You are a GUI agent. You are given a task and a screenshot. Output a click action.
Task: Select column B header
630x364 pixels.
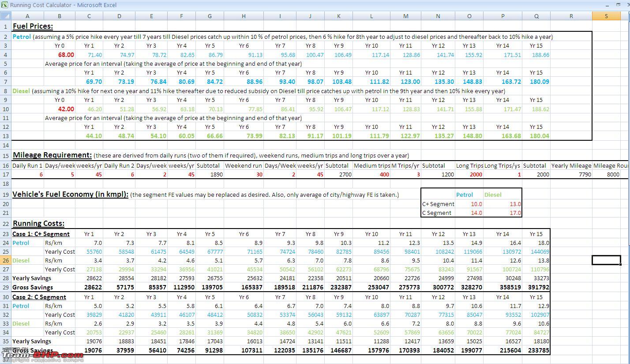(x=59, y=16)
